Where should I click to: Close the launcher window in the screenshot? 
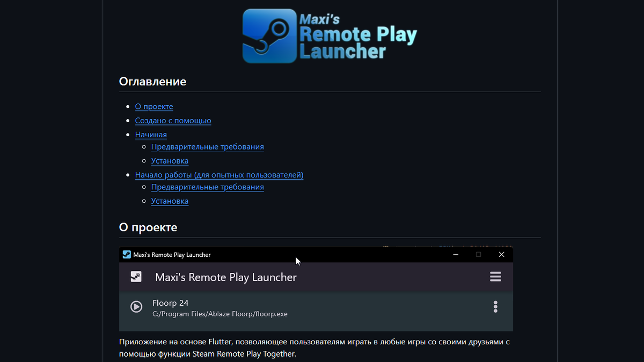tap(501, 255)
